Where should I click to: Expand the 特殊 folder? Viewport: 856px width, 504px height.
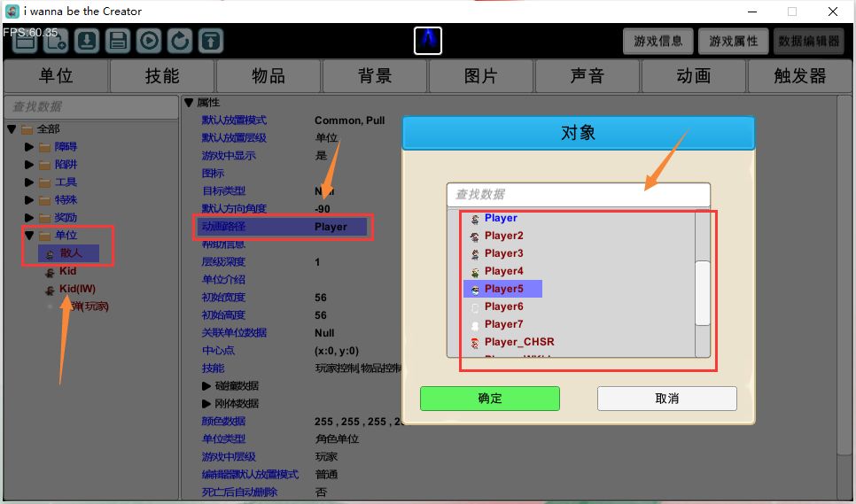(x=29, y=200)
